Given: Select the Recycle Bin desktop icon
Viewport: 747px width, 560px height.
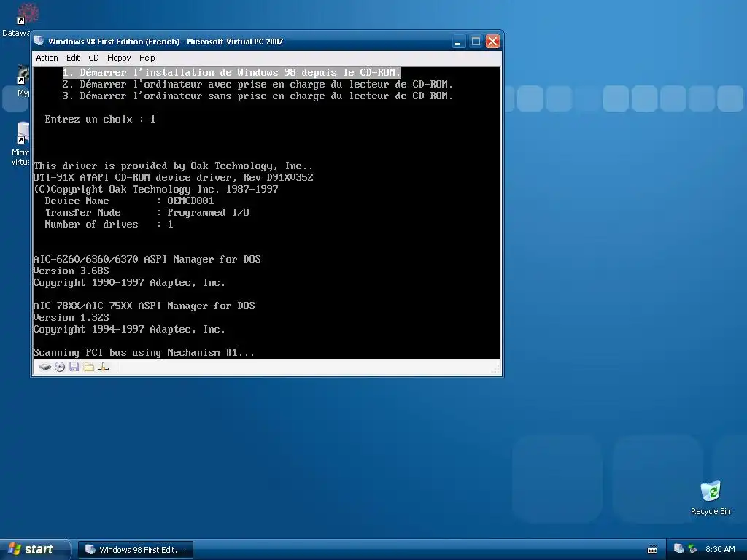Looking at the screenshot, I should (711, 497).
